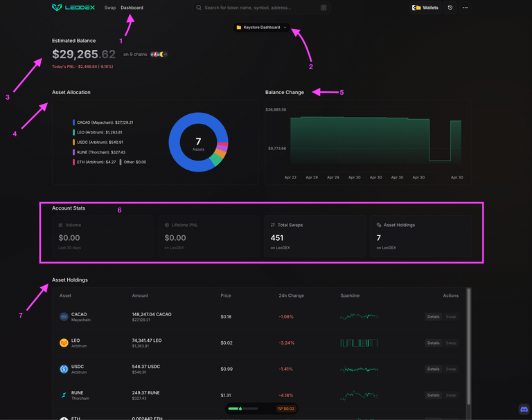Click the search magnifier icon
Viewport: 532px width, 420px height.
(x=199, y=8)
